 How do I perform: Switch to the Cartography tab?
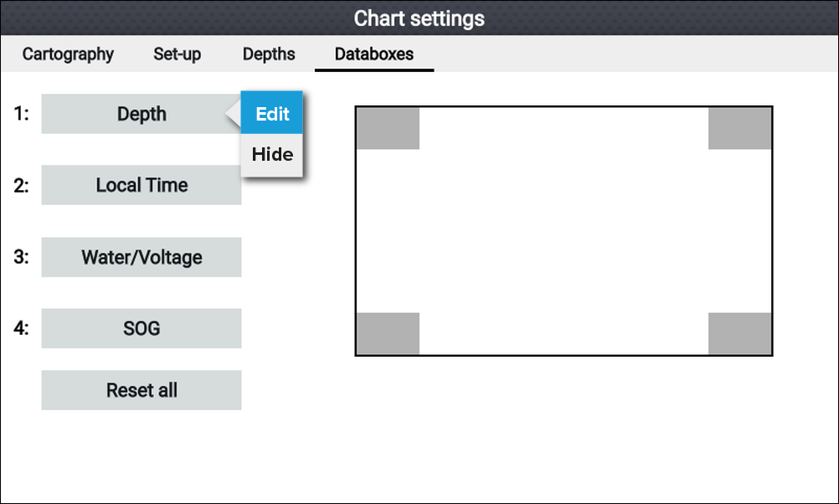click(x=68, y=54)
